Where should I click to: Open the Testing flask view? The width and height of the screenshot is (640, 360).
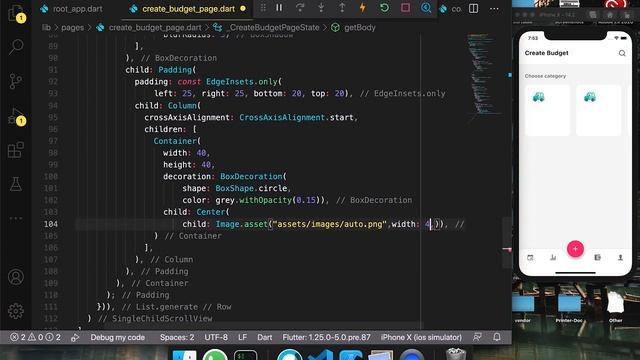coord(16,184)
